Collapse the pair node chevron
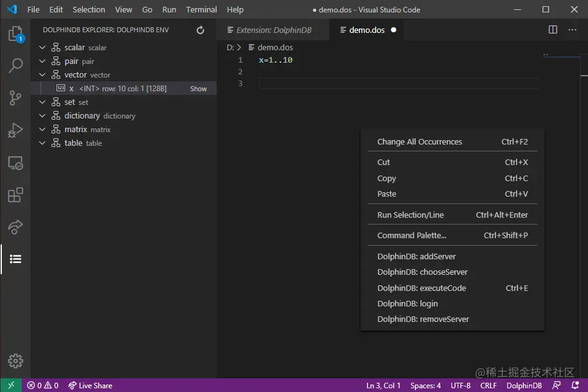This screenshot has height=392, width=588. (x=42, y=61)
